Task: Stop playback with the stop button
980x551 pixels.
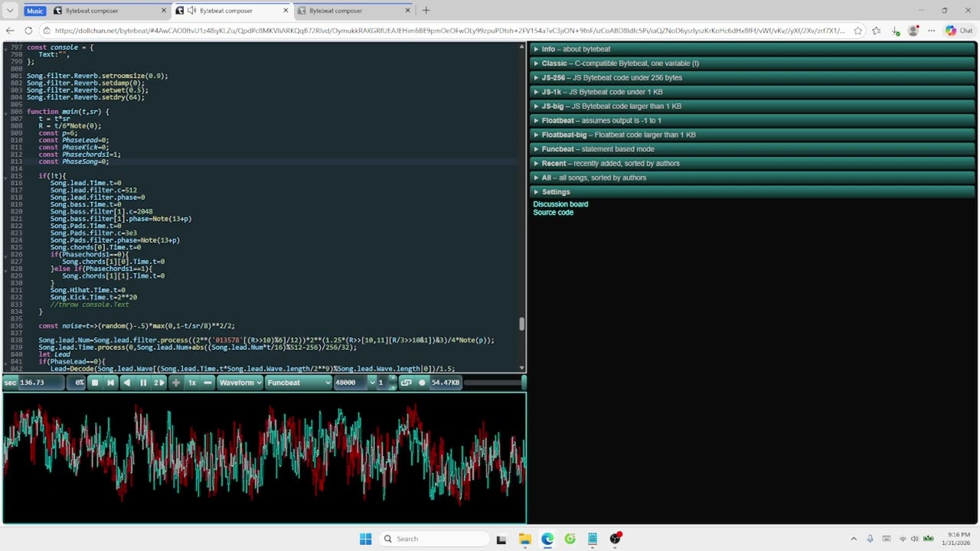Action: 95,383
